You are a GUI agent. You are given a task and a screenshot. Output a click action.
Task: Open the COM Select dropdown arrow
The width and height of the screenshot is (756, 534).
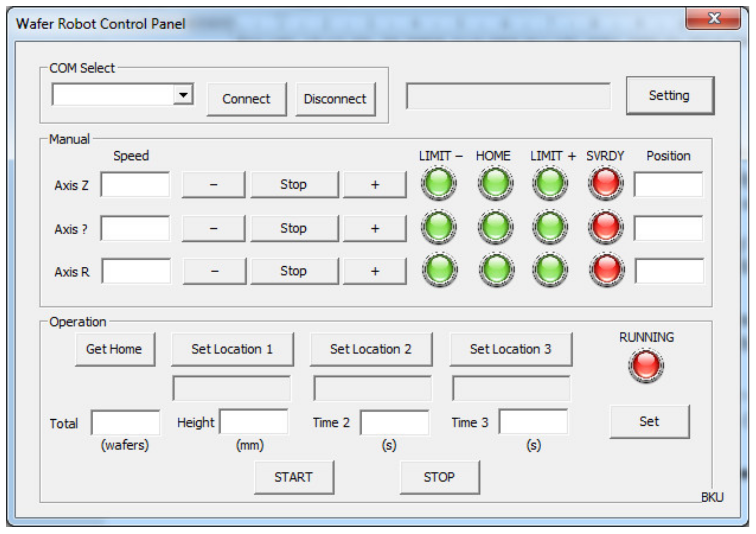pos(183,95)
